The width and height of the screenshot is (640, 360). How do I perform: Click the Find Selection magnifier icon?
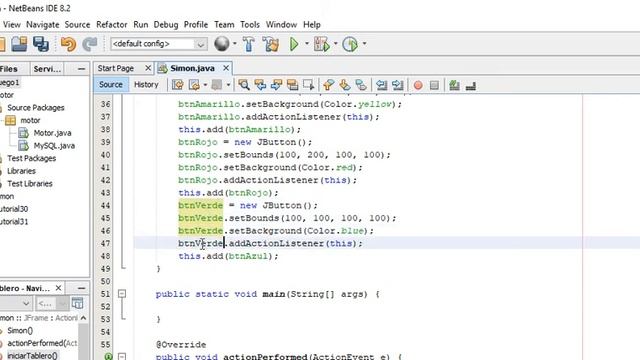(x=244, y=85)
